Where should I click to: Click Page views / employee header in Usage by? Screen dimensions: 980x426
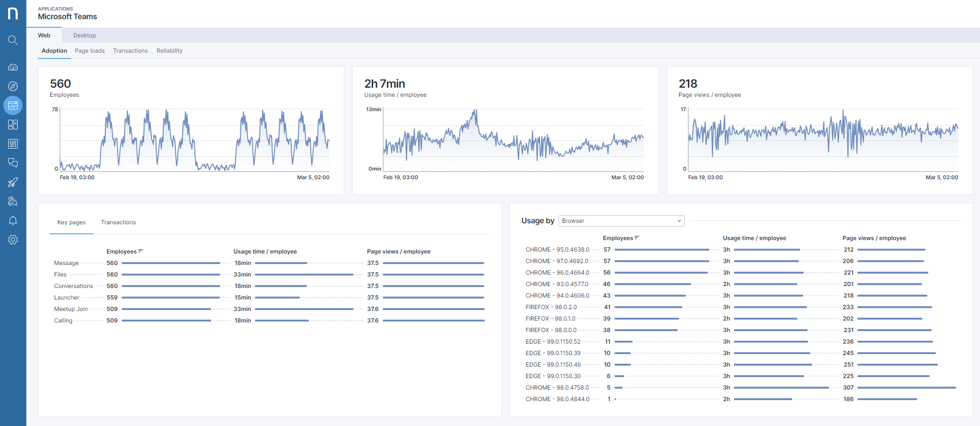[x=874, y=238]
